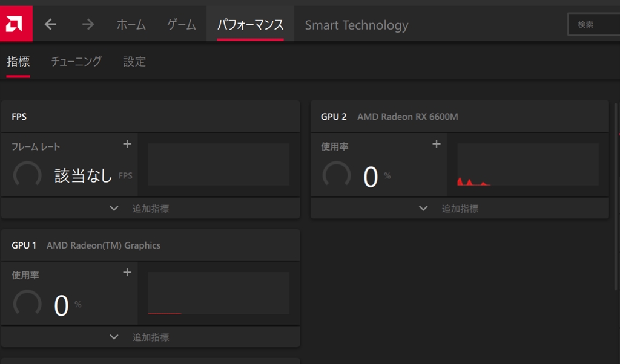This screenshot has width=620, height=364.
Task: Go forward with the right arrow
Action: click(x=88, y=24)
